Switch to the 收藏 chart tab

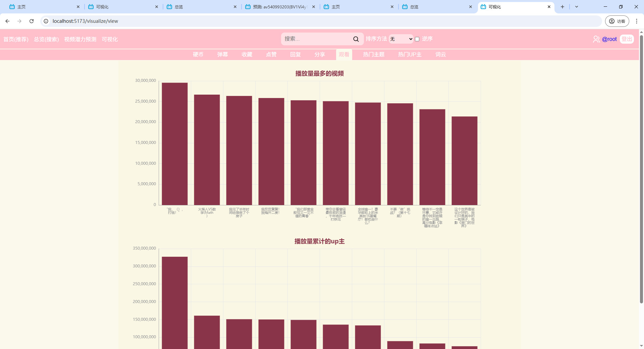coord(247,54)
